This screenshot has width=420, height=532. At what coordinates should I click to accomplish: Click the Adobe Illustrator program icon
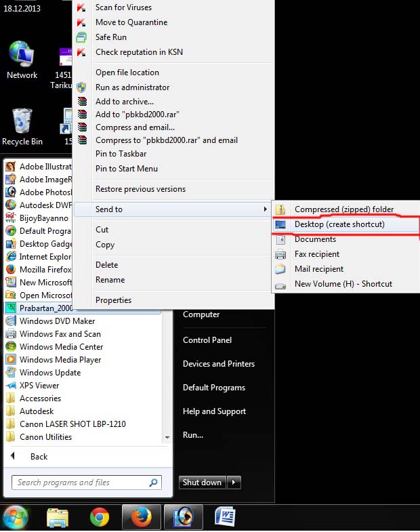[11, 167]
